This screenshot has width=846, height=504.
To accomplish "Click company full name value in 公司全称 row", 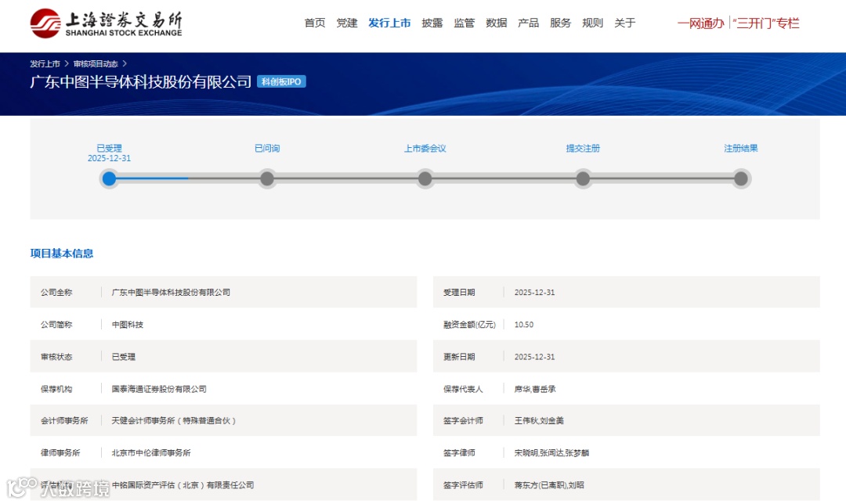I will [171, 292].
